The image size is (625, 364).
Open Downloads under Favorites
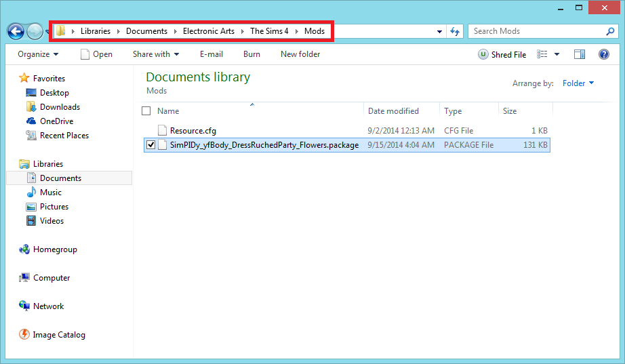pos(60,107)
